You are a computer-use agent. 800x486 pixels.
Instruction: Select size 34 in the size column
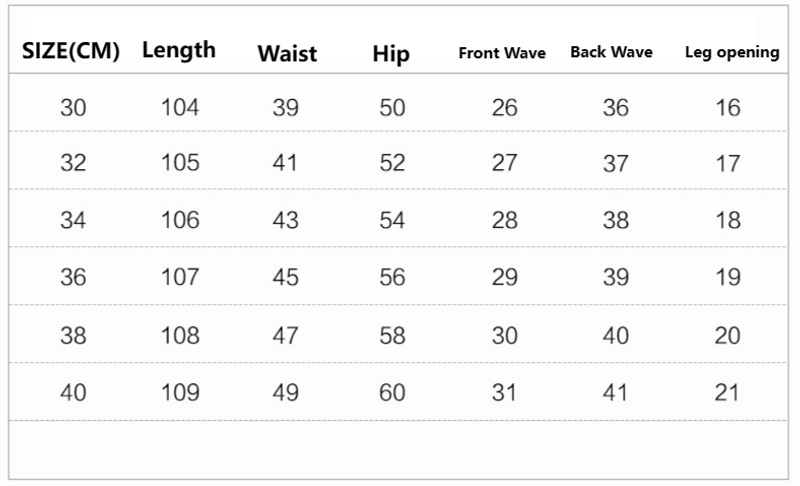73,220
